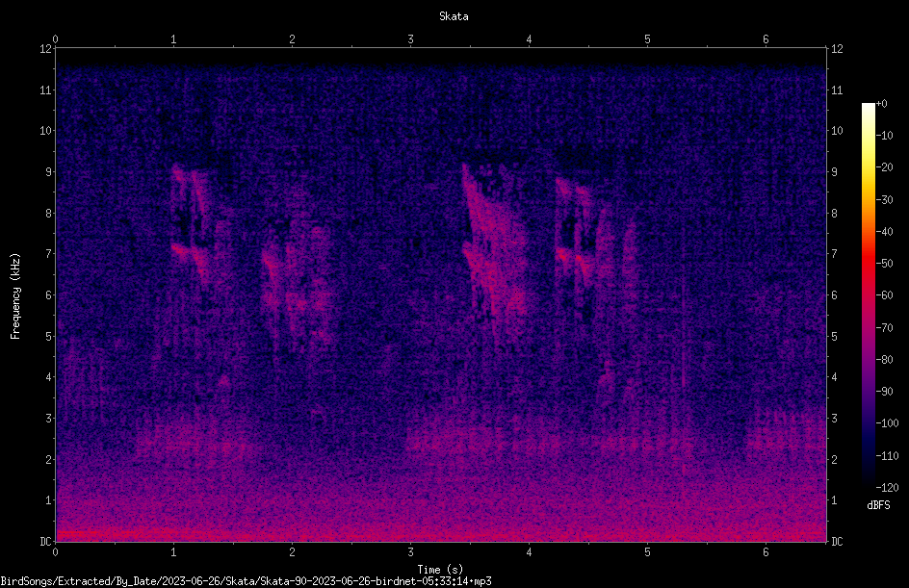Screen dimensions: 909x588
Task: Click "DC" on the right frequency axis
Action: point(837,542)
